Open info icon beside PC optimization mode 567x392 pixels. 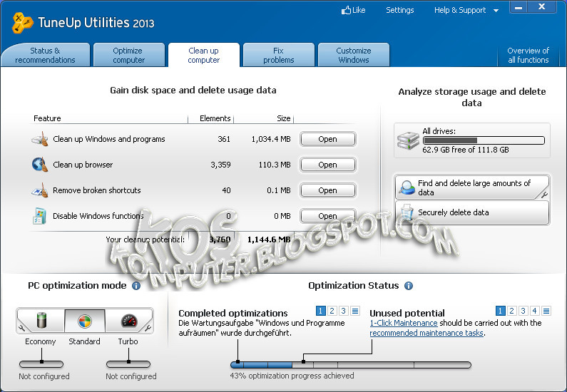pos(136,286)
